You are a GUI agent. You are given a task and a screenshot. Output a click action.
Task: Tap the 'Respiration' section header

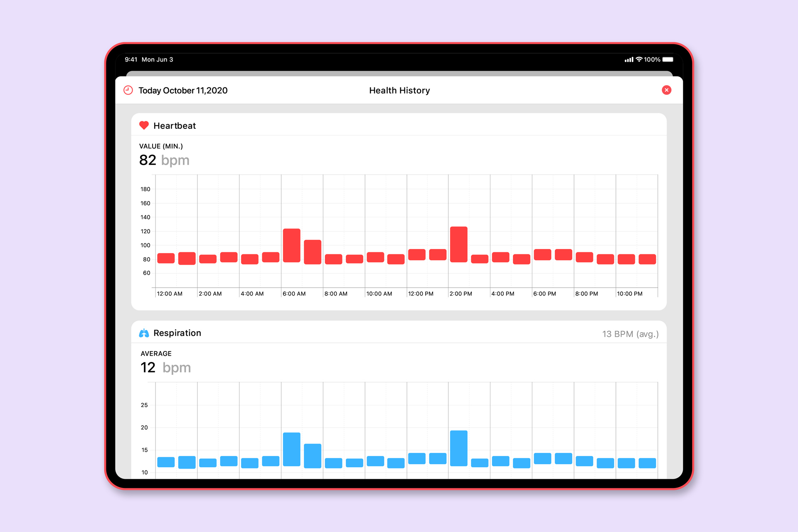click(x=177, y=333)
